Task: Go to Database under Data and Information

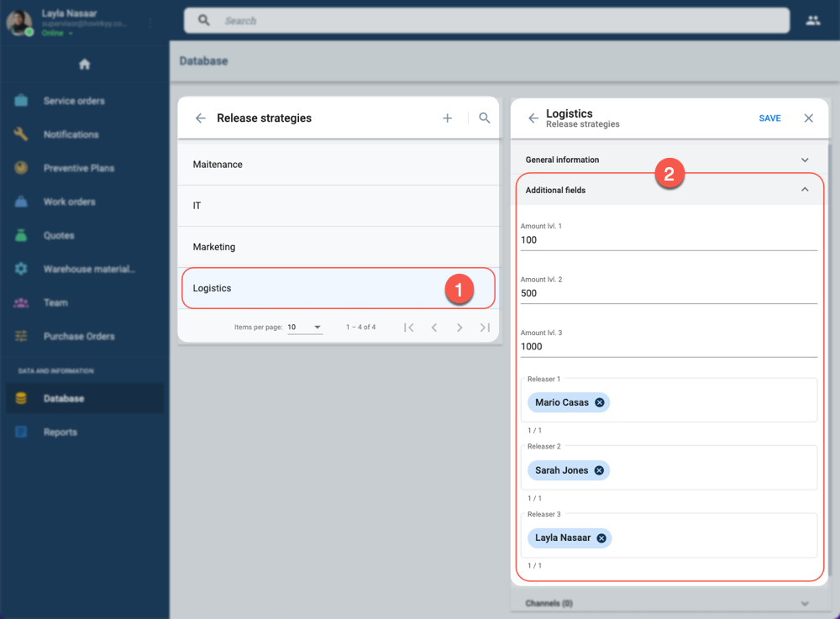Action: (62, 398)
